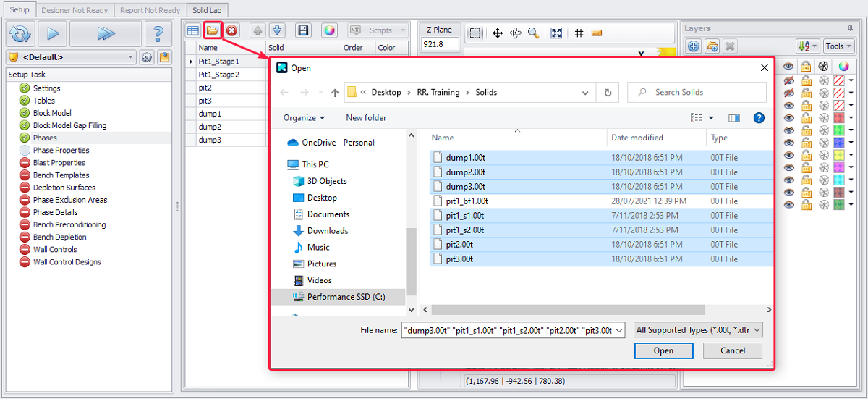This screenshot has height=399, width=868.
Task: Select the pan tool in viewport toolbar
Action: (x=498, y=33)
